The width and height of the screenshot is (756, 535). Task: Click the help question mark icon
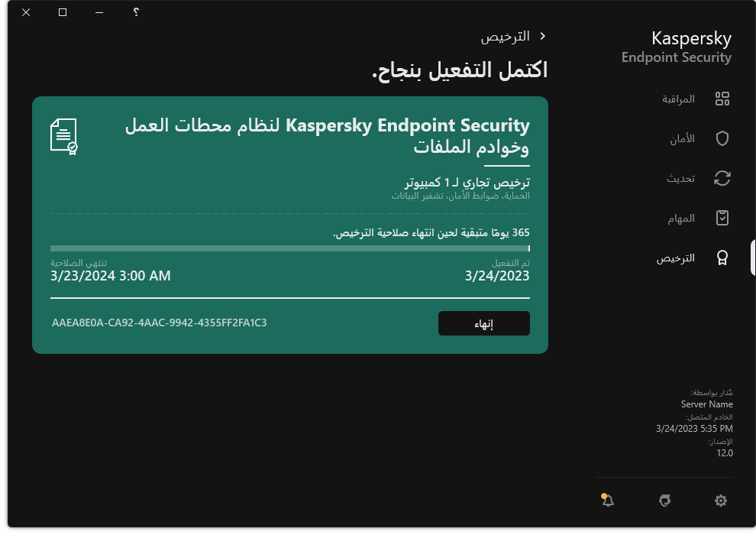pos(136,12)
